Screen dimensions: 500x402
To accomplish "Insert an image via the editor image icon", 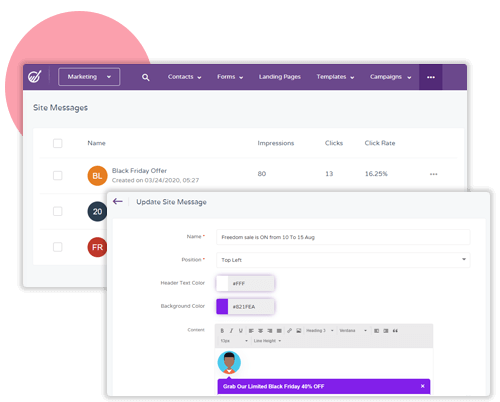I will tap(299, 331).
